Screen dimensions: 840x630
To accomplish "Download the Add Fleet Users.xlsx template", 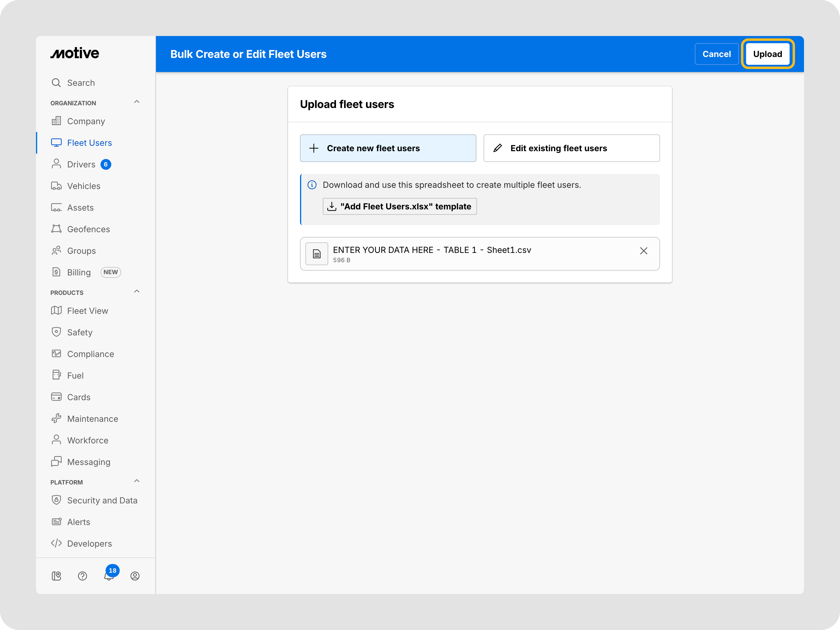I will click(400, 206).
